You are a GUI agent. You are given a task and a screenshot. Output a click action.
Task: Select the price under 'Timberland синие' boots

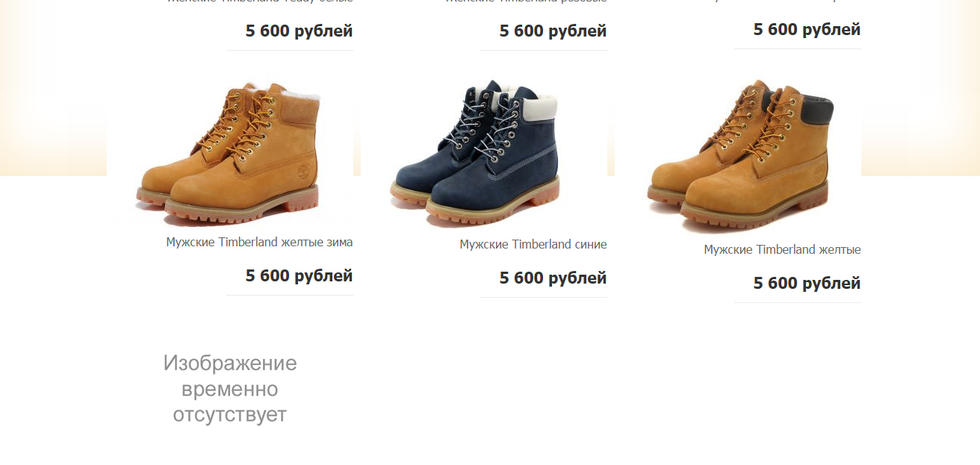tap(553, 278)
